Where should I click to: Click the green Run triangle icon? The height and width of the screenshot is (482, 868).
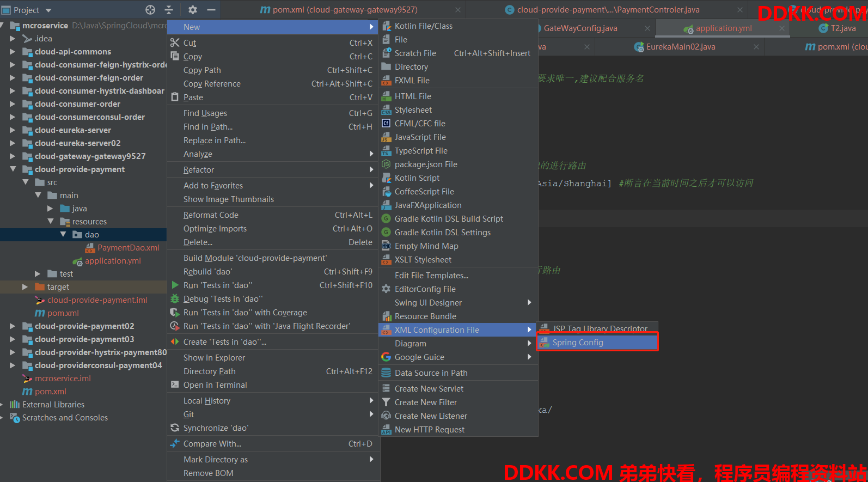[x=175, y=285]
